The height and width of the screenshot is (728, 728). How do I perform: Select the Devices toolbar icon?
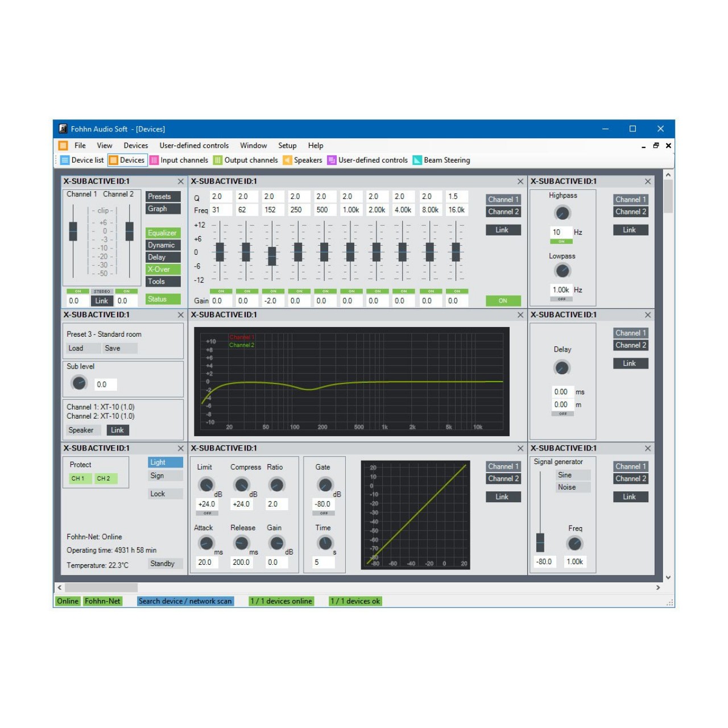[x=127, y=160]
